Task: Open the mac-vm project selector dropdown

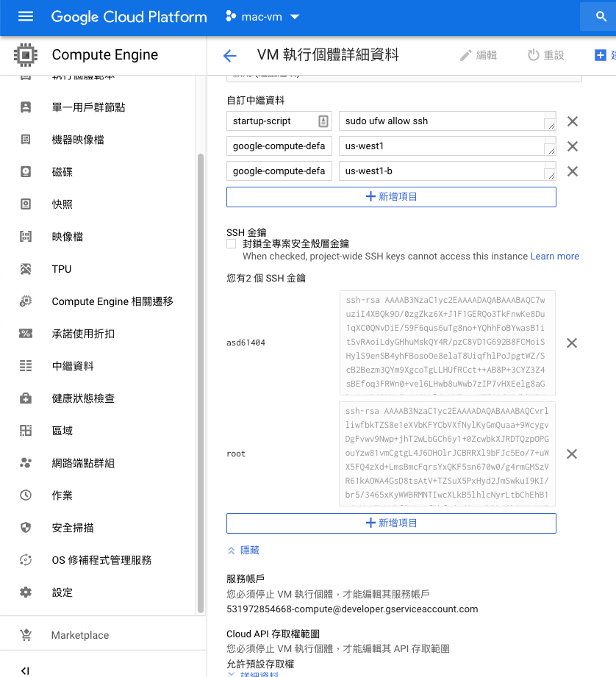Action: pos(262,17)
